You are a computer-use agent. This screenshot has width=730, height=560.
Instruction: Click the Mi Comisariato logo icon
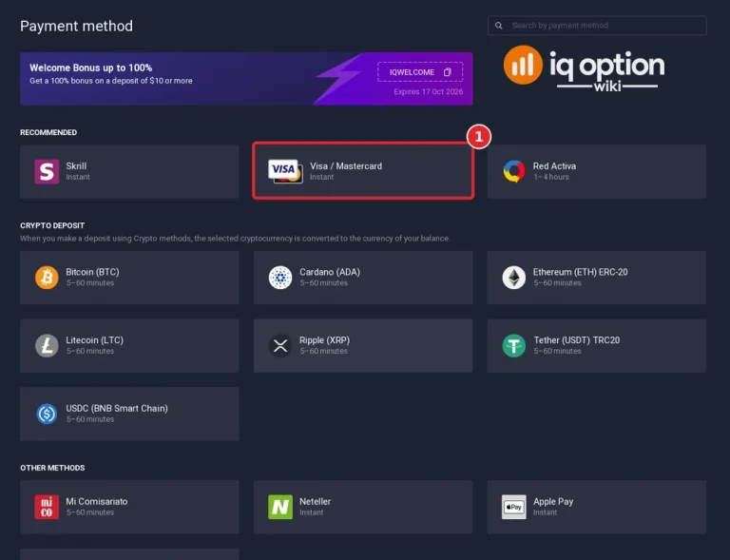[47, 507]
